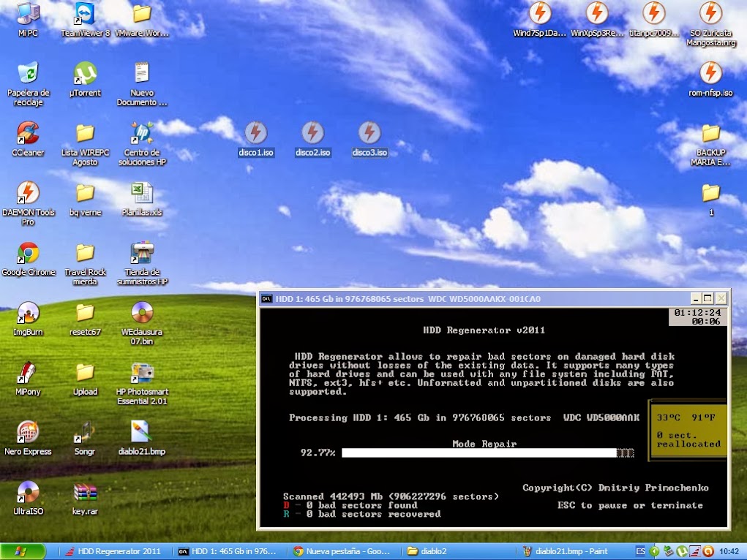Click the Mode Repair progress bar
The width and height of the screenshot is (747, 560).
488,453
